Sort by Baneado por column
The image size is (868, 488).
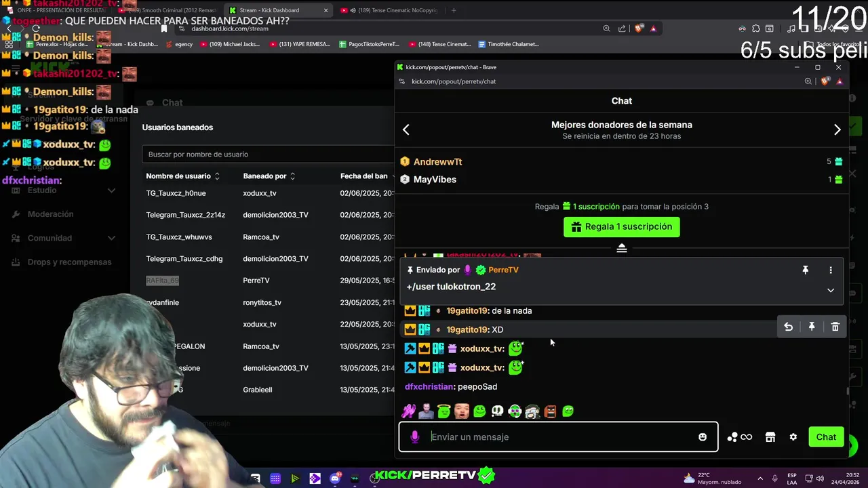pyautogui.click(x=269, y=176)
